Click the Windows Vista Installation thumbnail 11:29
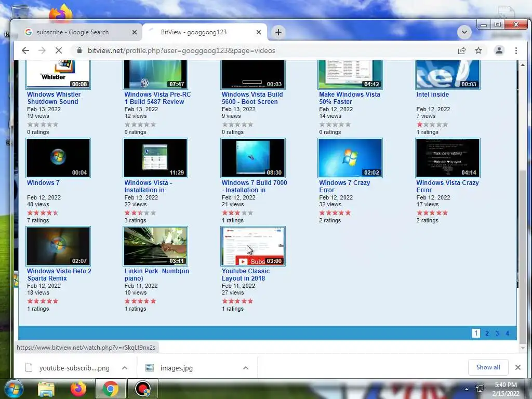Viewport: 532px width, 399px height. pyautogui.click(x=155, y=158)
